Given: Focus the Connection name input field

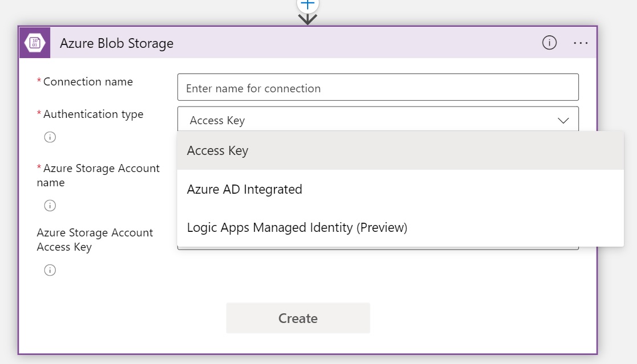Looking at the screenshot, I should pyautogui.click(x=378, y=88).
